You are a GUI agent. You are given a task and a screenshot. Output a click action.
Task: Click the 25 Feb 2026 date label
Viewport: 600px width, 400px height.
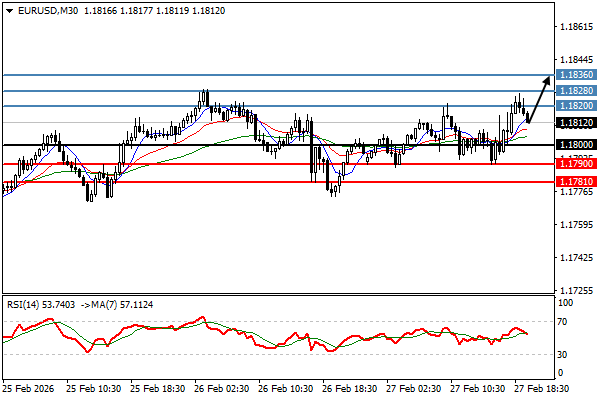[31, 388]
